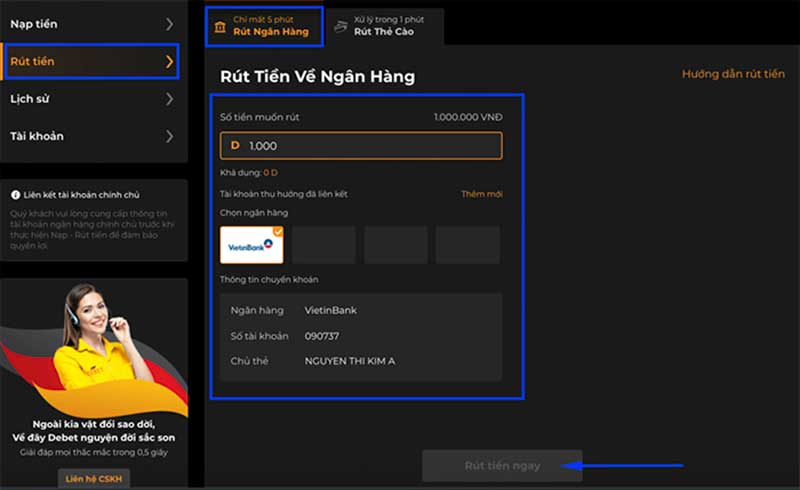
Task: Click the customer support agent banner image
Action: coord(94,348)
